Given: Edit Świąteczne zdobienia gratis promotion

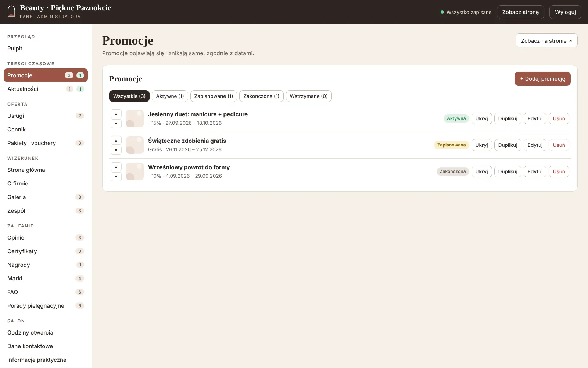Looking at the screenshot, I should (535, 145).
